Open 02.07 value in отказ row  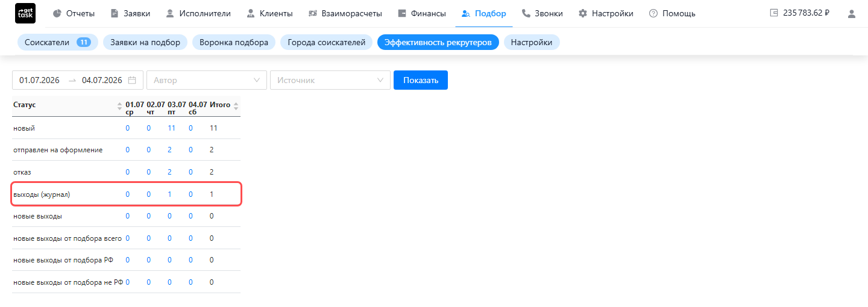tap(149, 172)
